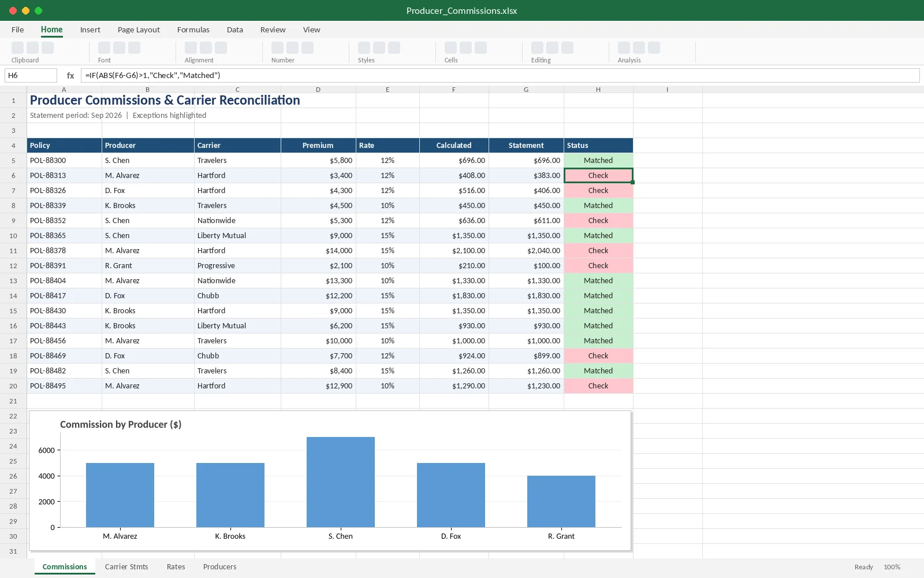The image size is (924, 578).
Task: Open the Review tab
Action: click(273, 29)
